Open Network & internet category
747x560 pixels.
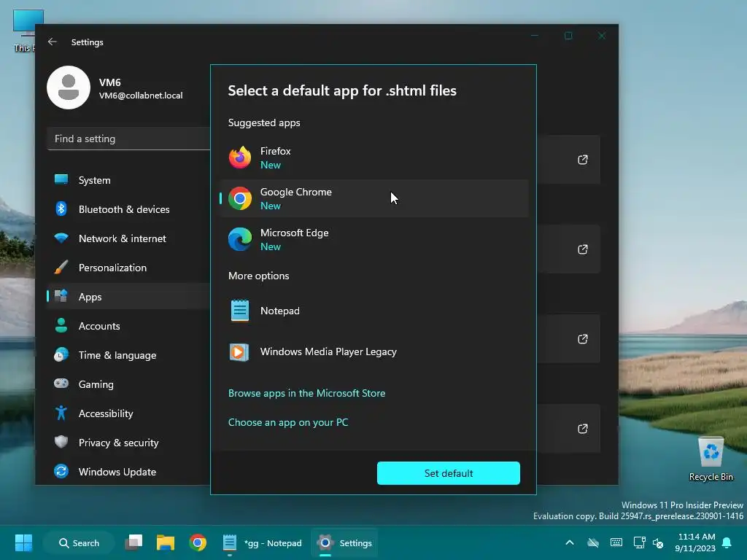tap(128, 238)
